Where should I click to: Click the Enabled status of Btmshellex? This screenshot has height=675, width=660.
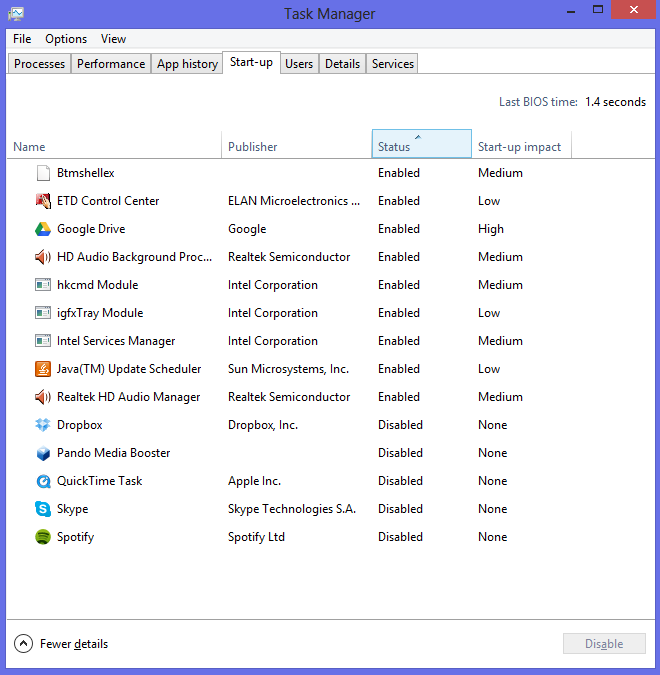point(399,173)
